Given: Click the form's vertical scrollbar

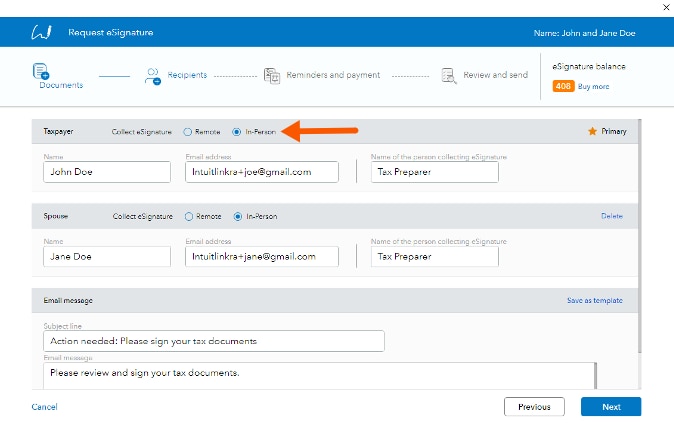Looking at the screenshot, I should 640,236.
